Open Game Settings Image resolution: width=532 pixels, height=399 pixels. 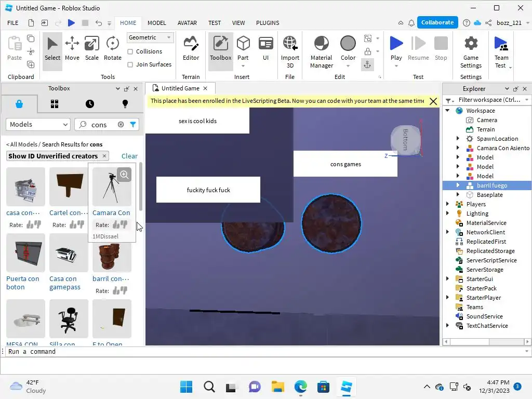[471, 52]
